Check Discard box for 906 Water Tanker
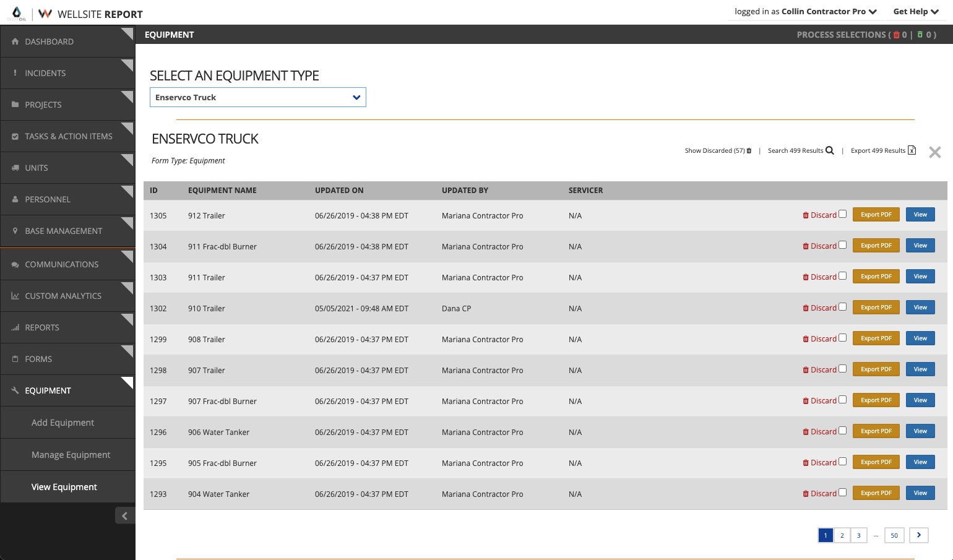Screen dimensions: 953x560 pyautogui.click(x=842, y=431)
